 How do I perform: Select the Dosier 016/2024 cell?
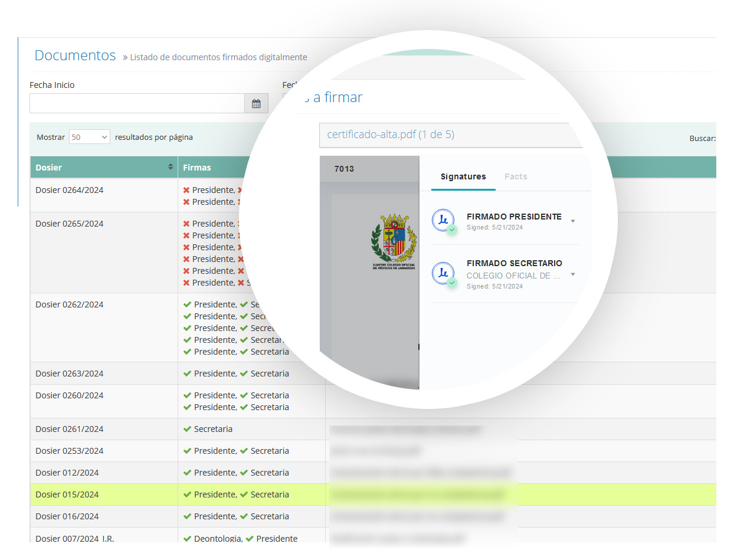pyautogui.click(x=104, y=516)
